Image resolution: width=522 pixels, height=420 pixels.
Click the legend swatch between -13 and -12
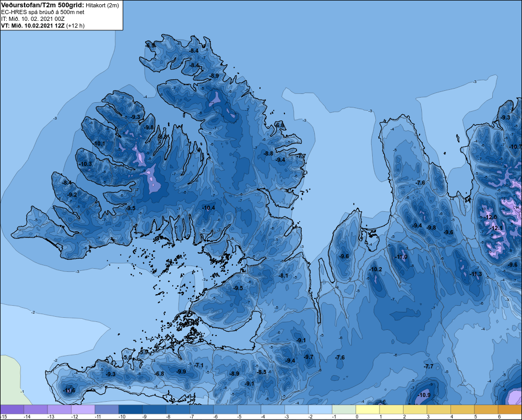point(60,410)
